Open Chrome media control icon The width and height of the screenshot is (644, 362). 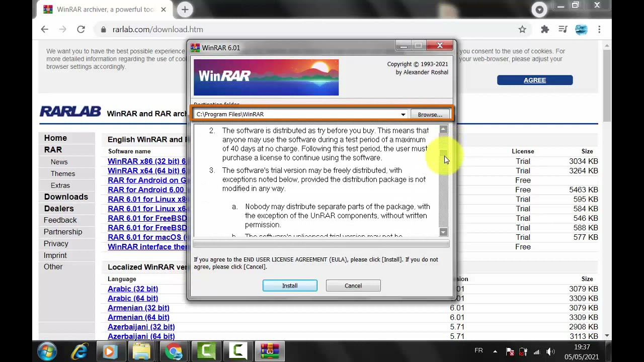[x=563, y=30]
